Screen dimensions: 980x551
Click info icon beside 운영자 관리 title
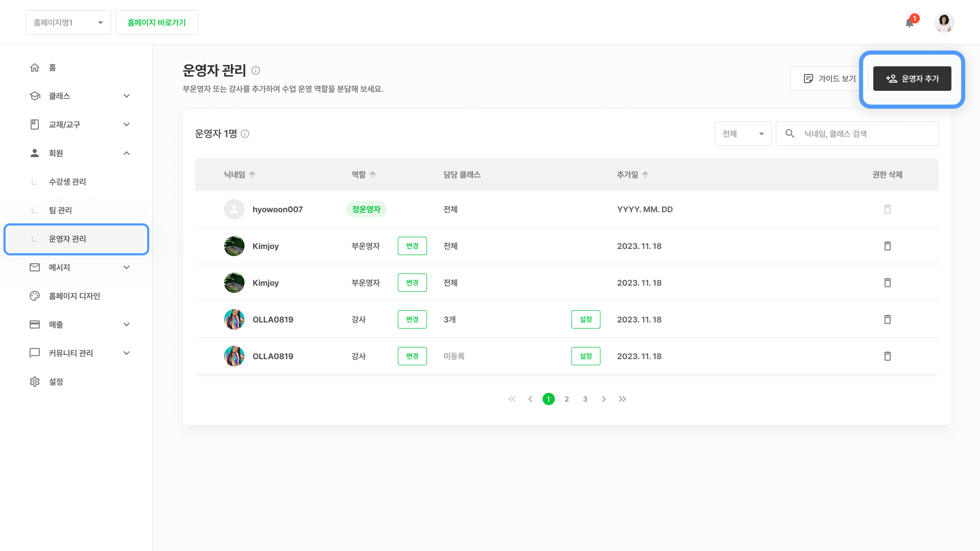(256, 70)
